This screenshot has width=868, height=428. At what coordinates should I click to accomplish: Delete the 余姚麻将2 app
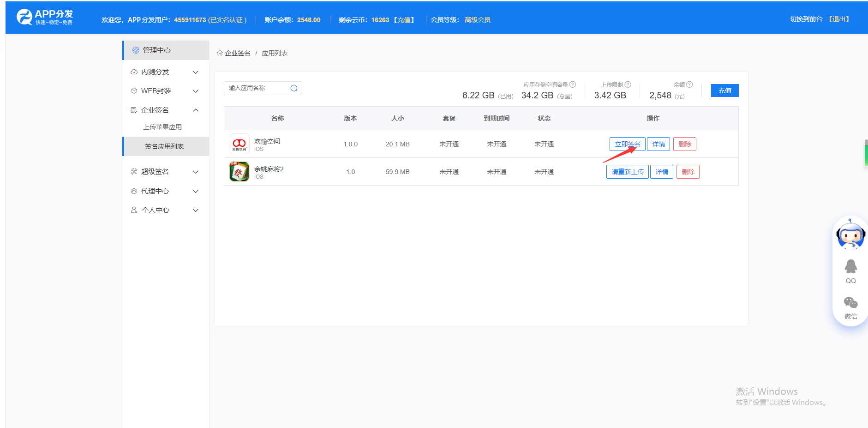click(688, 172)
